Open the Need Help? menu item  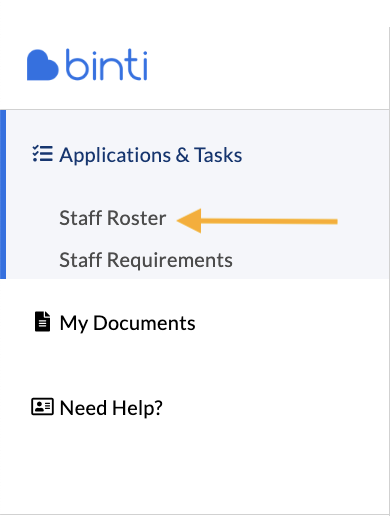(x=111, y=408)
